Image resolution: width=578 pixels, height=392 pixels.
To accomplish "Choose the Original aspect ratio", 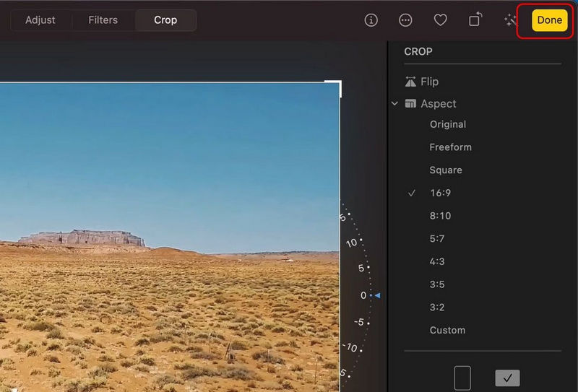I will click(448, 124).
